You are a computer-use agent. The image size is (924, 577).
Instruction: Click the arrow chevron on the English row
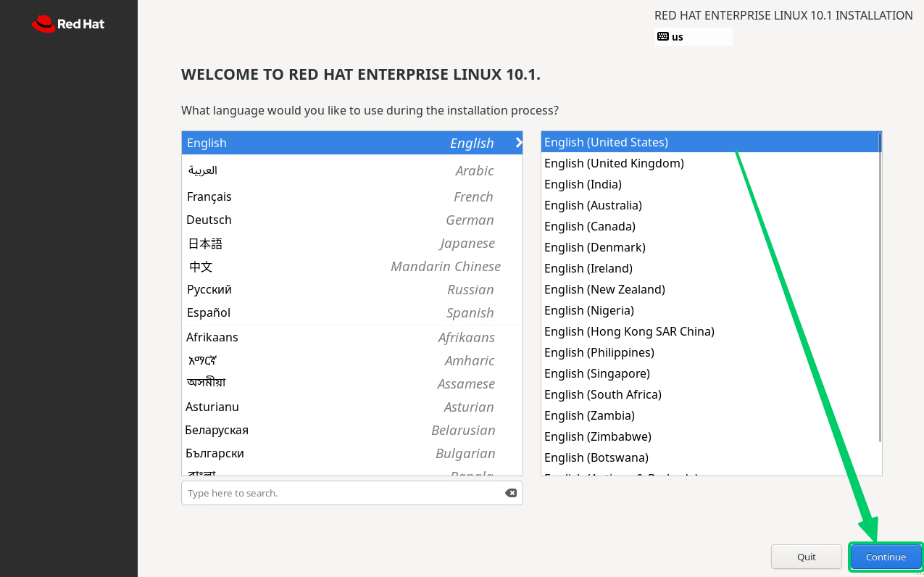[518, 143]
